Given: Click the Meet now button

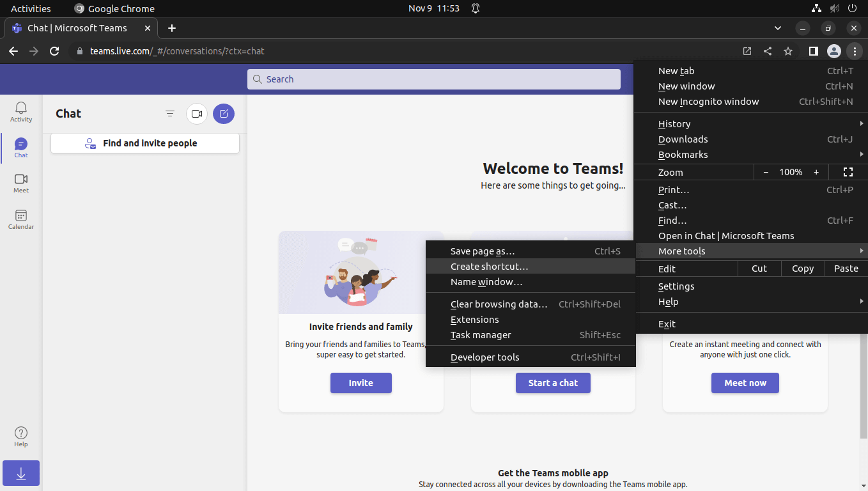Looking at the screenshot, I should [x=745, y=383].
